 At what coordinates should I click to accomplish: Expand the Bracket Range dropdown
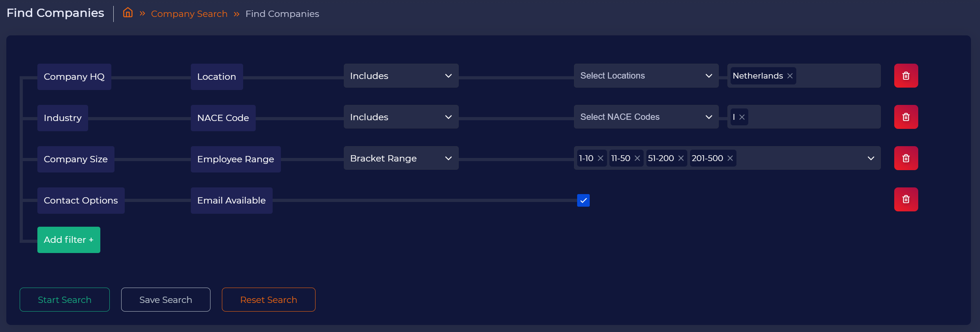pos(400,158)
